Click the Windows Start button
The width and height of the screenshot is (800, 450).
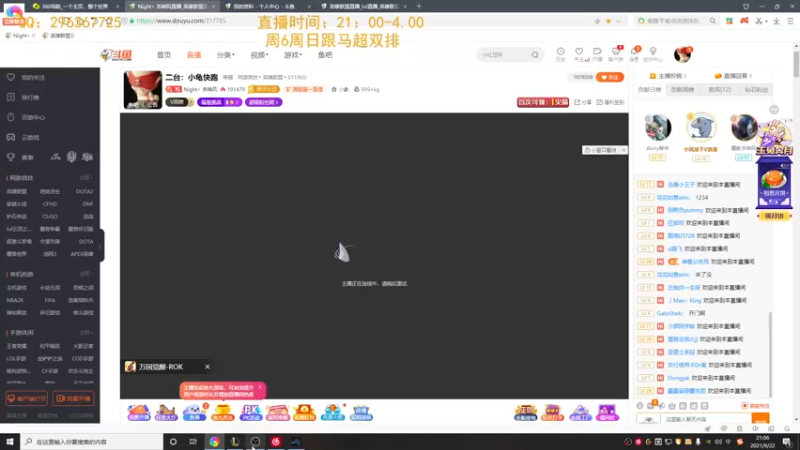(10, 442)
